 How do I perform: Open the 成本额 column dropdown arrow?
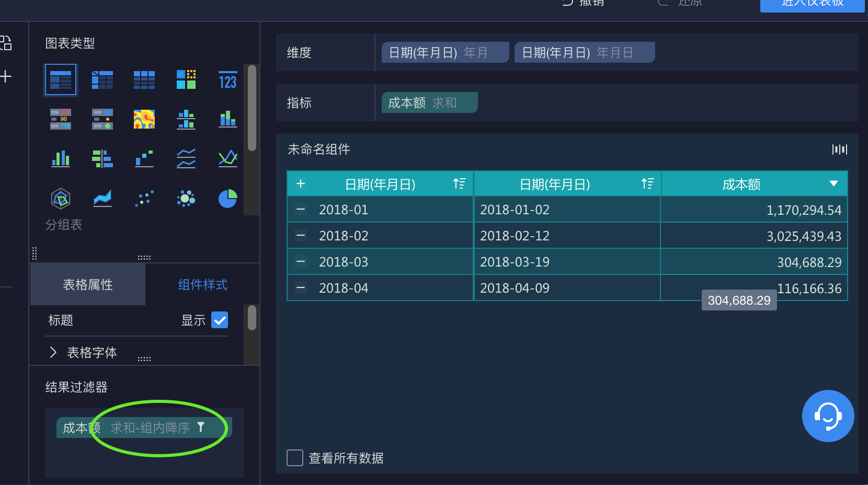(x=833, y=183)
